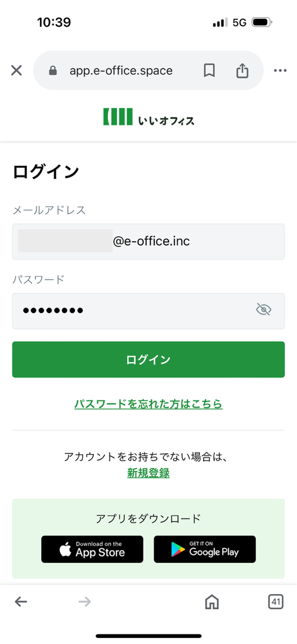The height and width of the screenshot is (644, 297).
Task: Tap the app.e-office.space address bar URL
Action: [121, 70]
